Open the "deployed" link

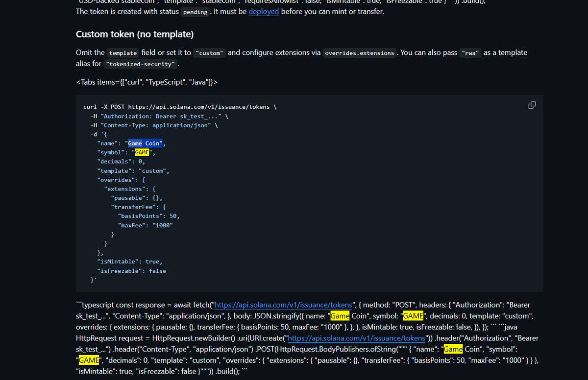click(x=264, y=11)
